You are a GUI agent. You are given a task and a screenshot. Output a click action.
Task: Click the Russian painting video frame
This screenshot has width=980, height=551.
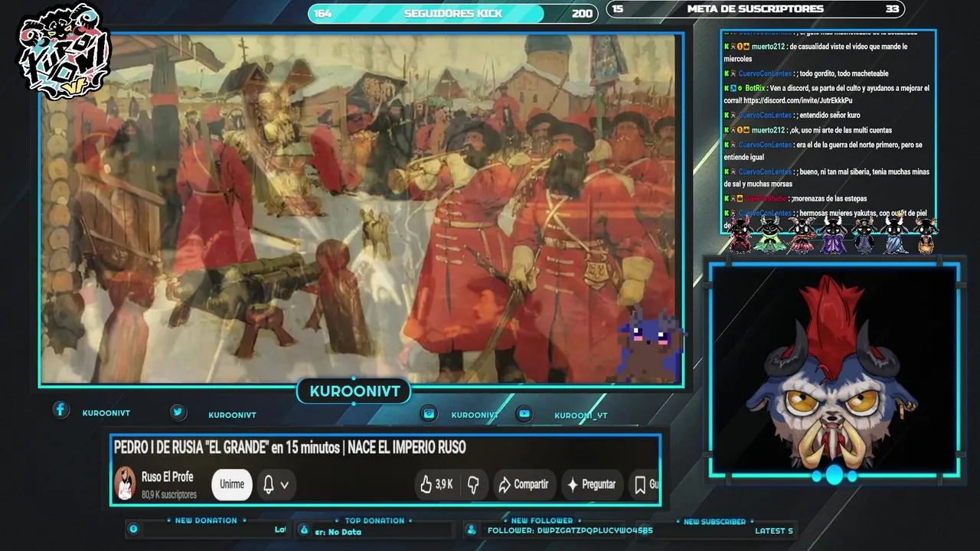360,208
